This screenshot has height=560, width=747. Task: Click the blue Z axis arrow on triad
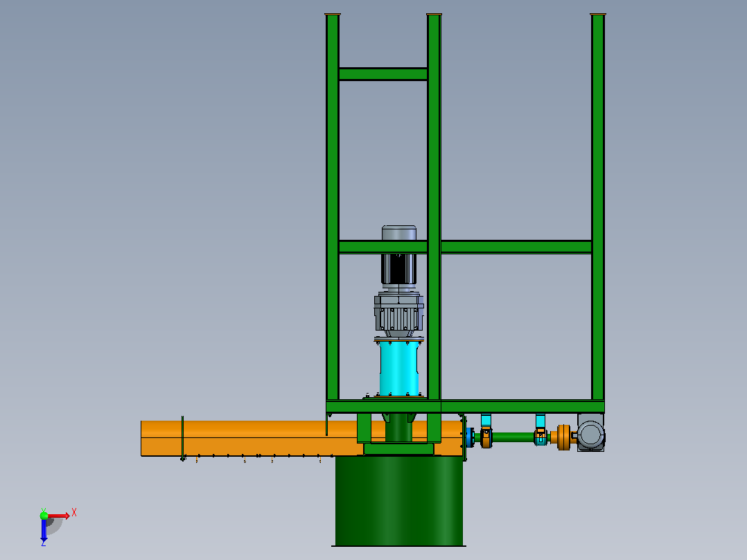44,530
